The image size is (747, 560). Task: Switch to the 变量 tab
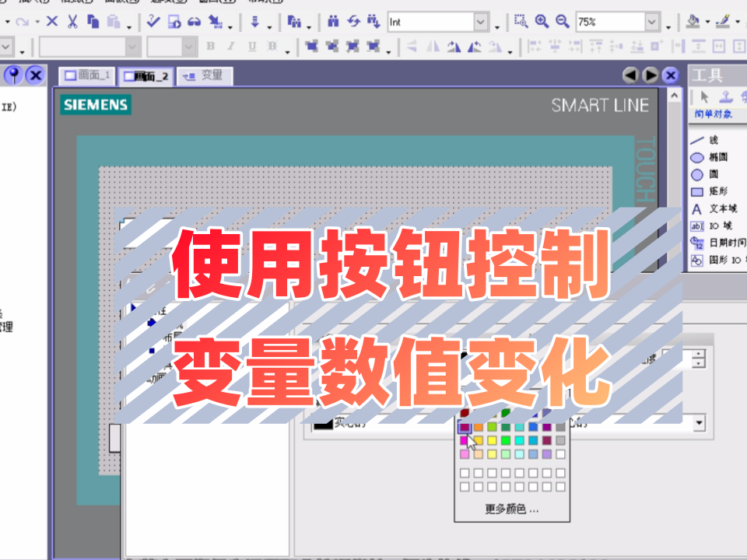[x=205, y=75]
